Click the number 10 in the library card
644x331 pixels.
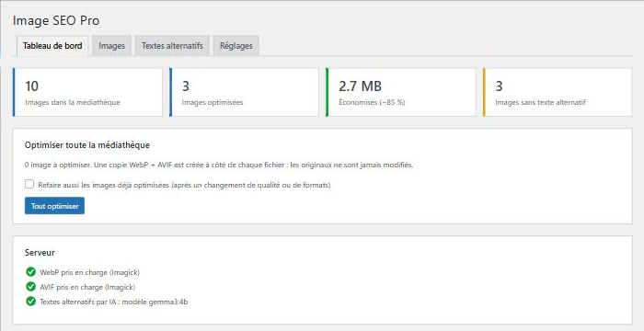(31, 86)
